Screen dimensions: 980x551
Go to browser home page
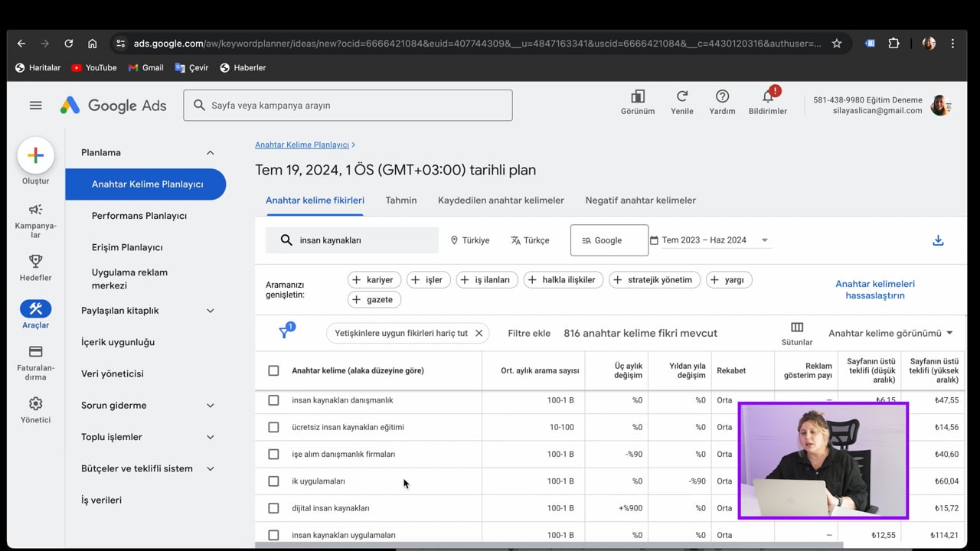[x=93, y=44]
